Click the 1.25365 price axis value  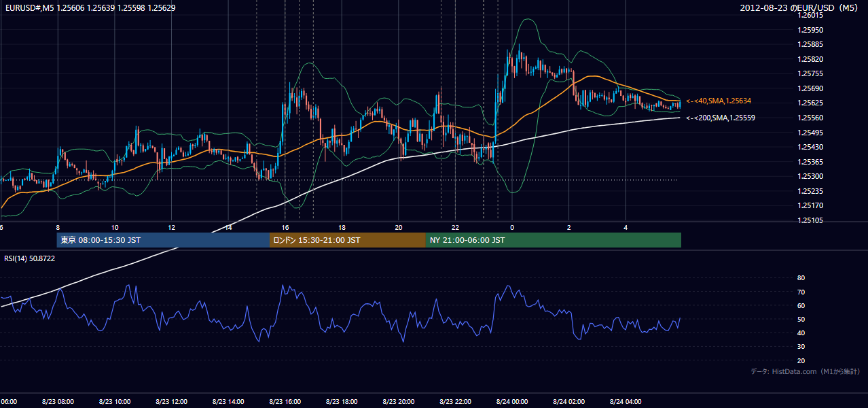click(x=810, y=162)
